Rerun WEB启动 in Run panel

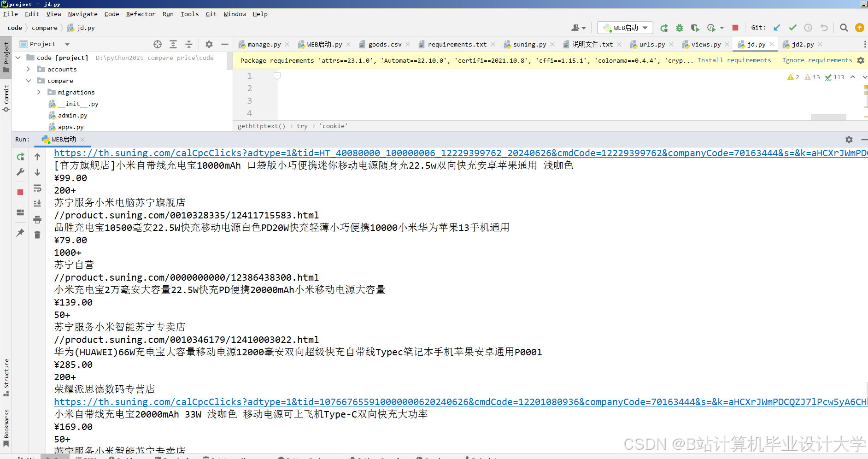point(20,157)
